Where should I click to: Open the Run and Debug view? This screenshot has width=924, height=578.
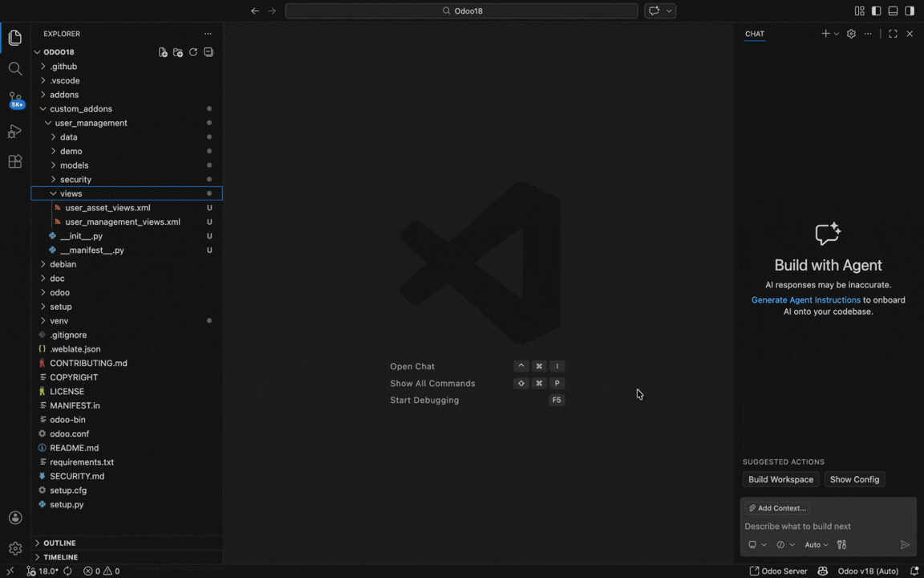[15, 131]
